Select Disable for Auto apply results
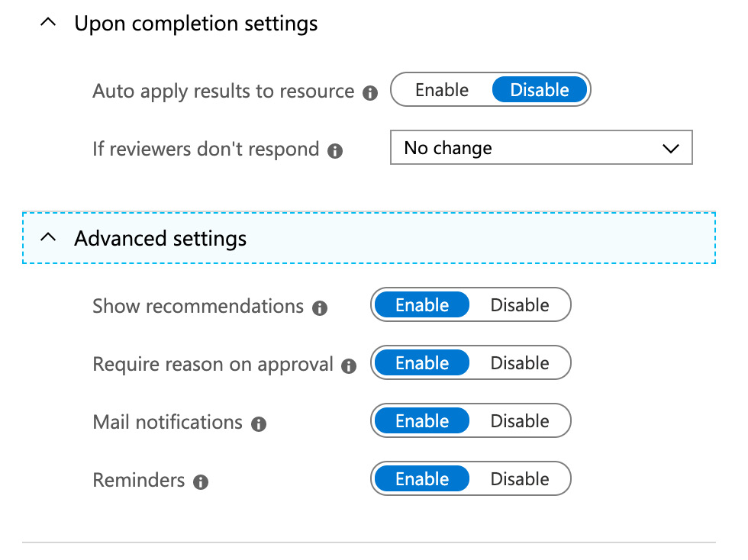This screenshot has width=748, height=560. (x=540, y=90)
